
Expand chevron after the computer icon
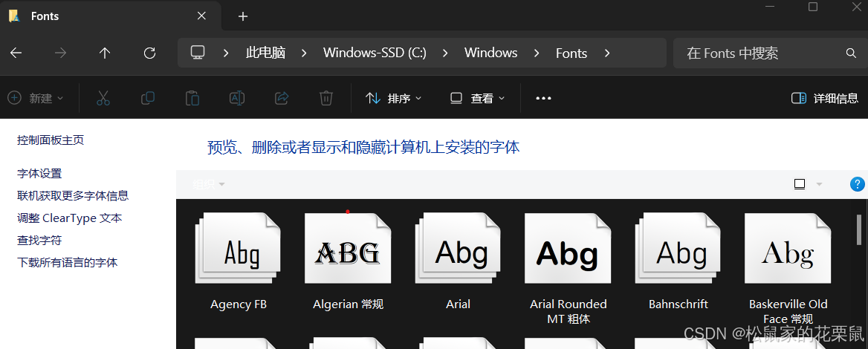(226, 53)
